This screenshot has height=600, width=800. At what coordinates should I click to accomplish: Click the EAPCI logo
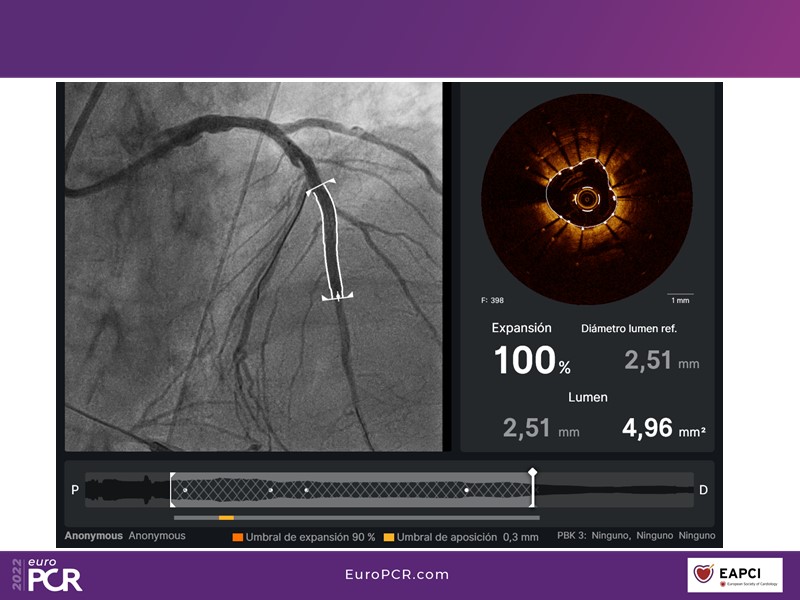coord(735,576)
